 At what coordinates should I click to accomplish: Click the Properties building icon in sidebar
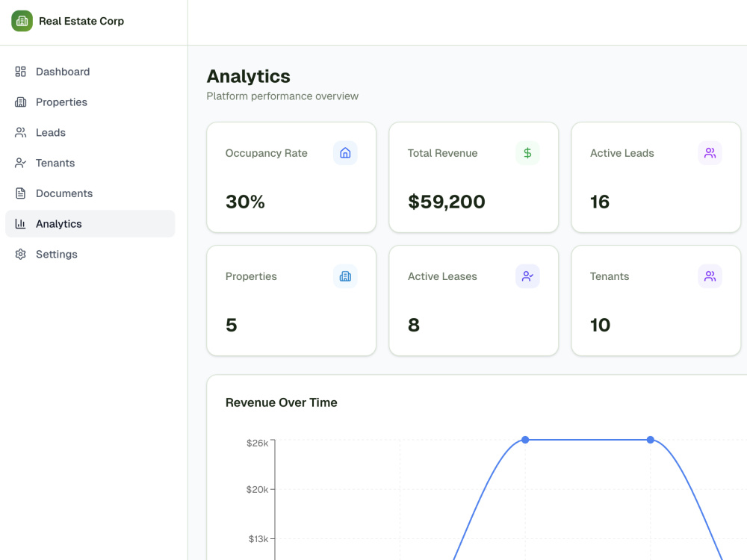coord(20,102)
